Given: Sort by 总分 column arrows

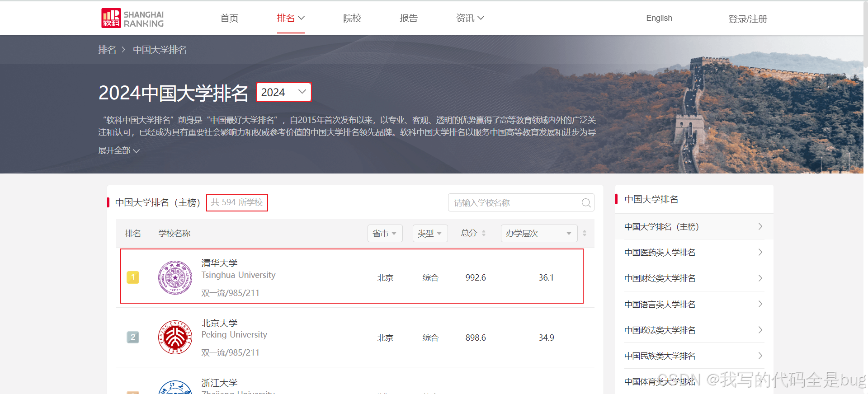Looking at the screenshot, I should (484, 233).
